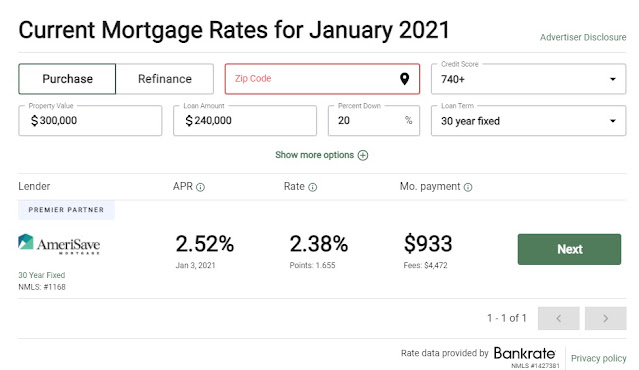
Task: Click the APR info icon
Action: (x=200, y=187)
